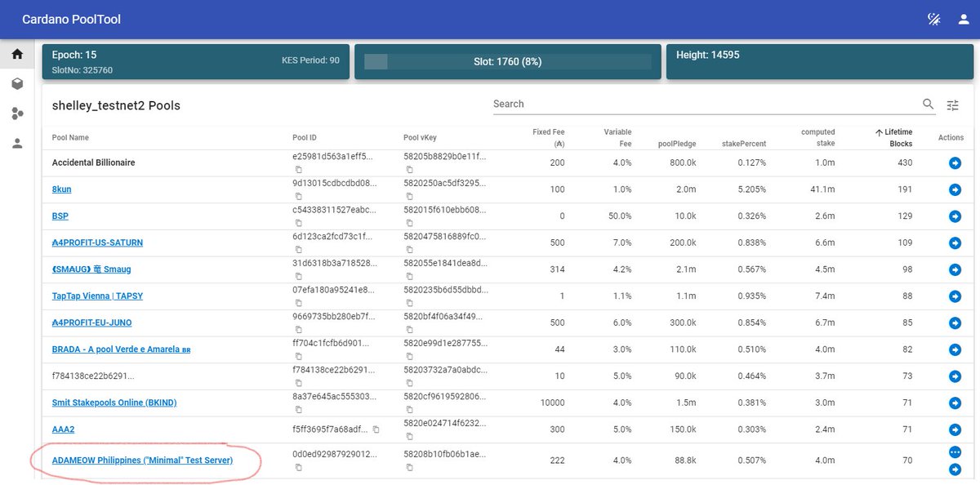Sort by Pool Name column header

70,138
